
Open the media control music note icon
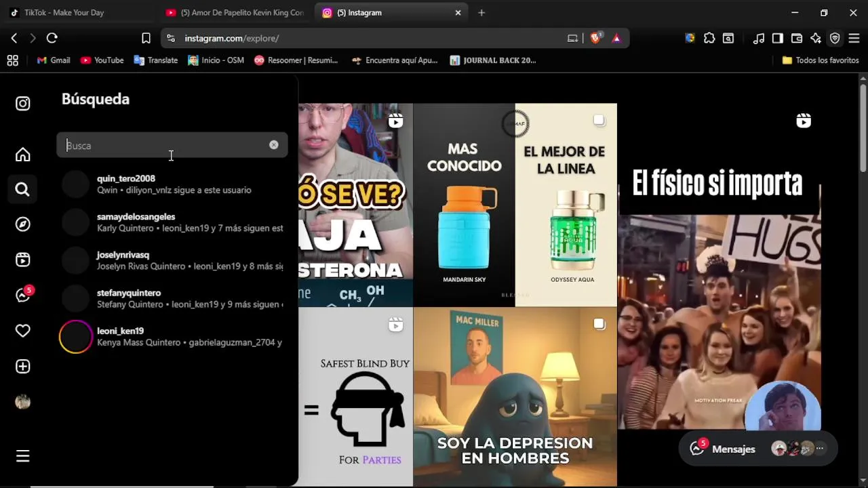(759, 38)
